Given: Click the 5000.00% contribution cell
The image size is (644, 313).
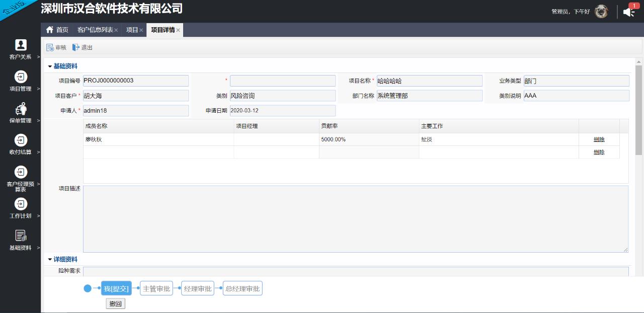Looking at the screenshot, I should [x=369, y=139].
